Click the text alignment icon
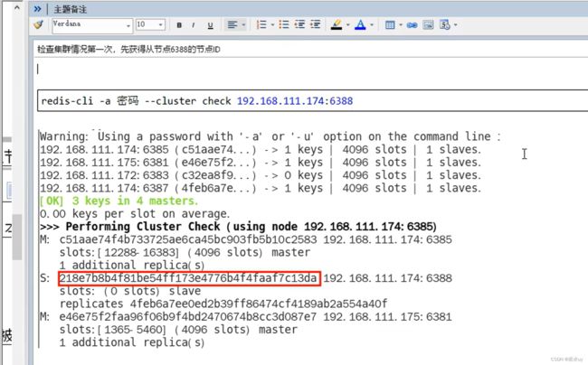The width and height of the screenshot is (588, 365). point(232,24)
